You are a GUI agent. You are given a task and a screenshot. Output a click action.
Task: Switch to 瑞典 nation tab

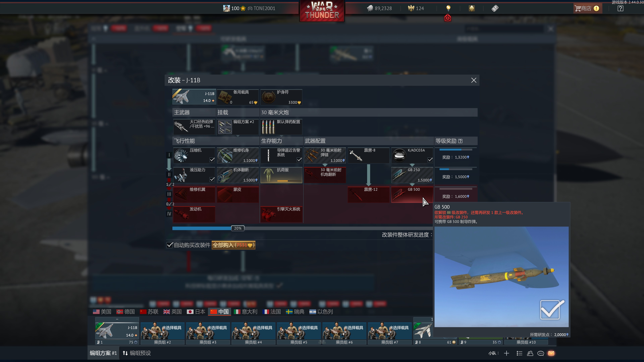coord(295,312)
